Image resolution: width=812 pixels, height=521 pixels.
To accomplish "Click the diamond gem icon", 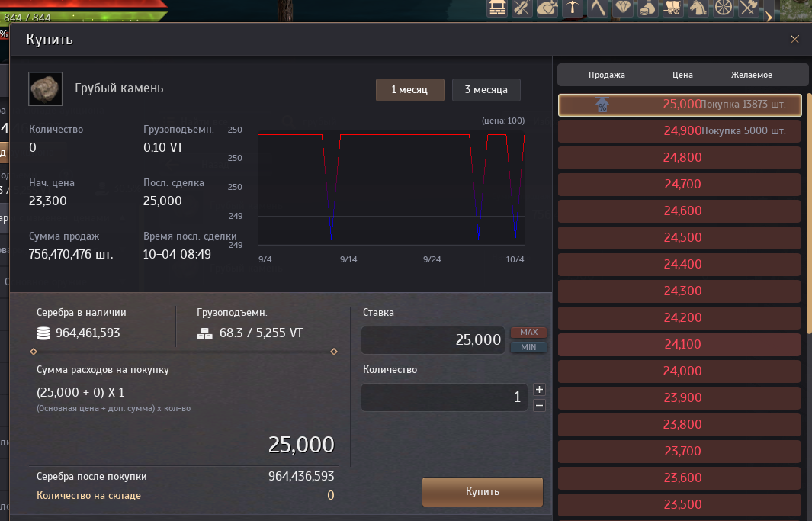I will [624, 8].
